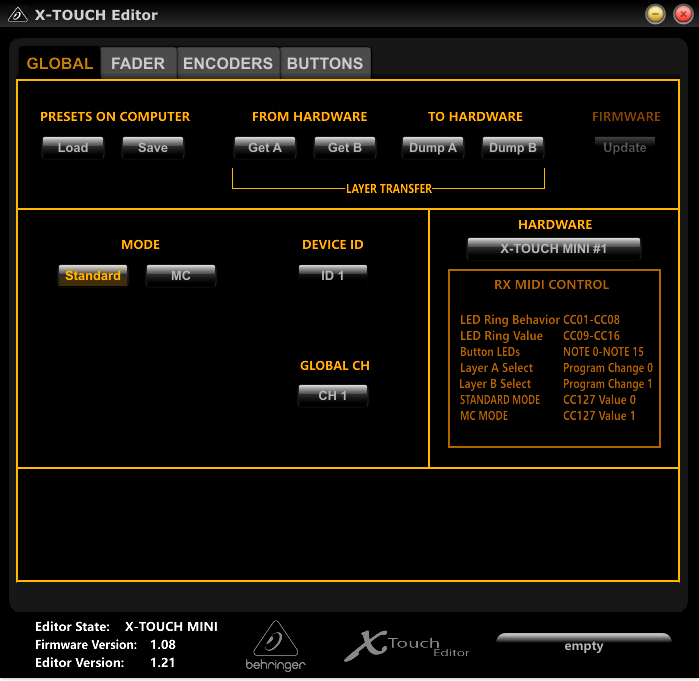699x681 pixels.
Task: Click the 'Program Change 0' value
Action: tap(608, 368)
